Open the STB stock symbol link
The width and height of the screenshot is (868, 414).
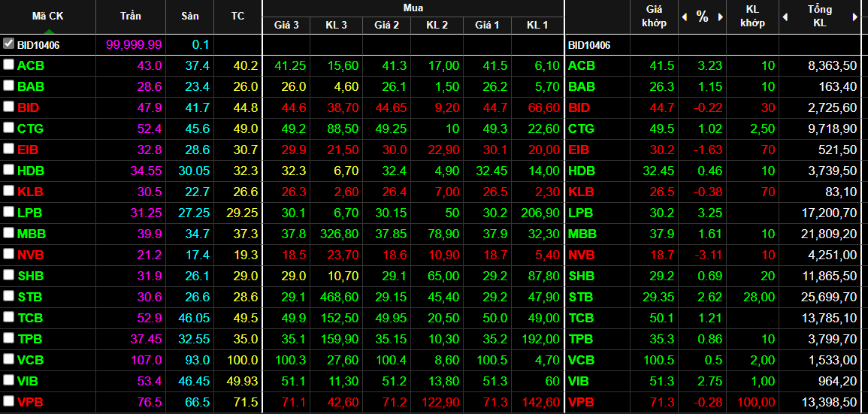(x=30, y=298)
